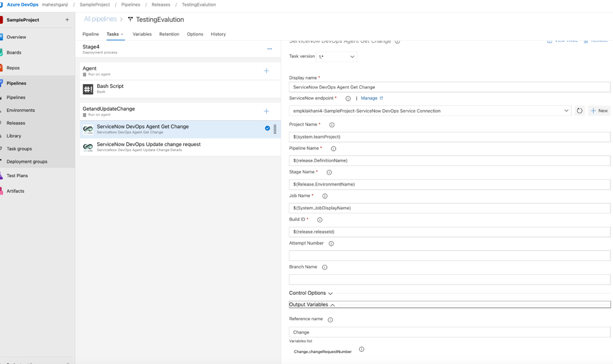This screenshot has height=364, width=613.
Task: Switch to the History tab
Action: (x=218, y=34)
